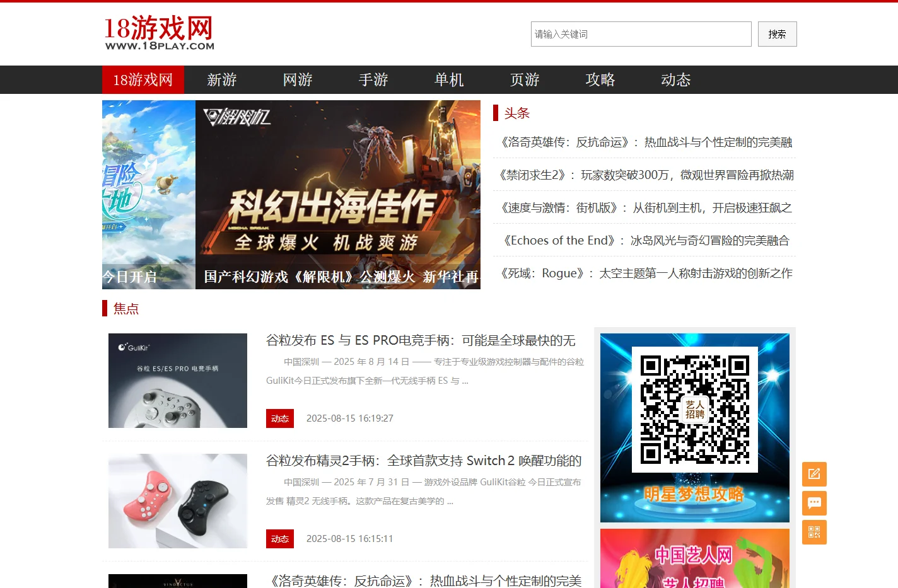Open article title 谷粒发布 ES 与 ES PRO电竞手柄
898x588 pixels.
click(x=421, y=340)
